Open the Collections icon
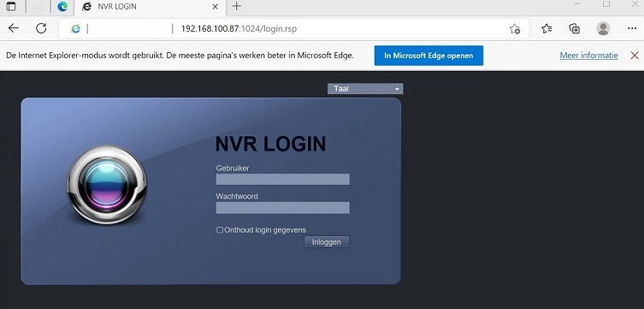This screenshot has height=309, width=644. click(574, 28)
